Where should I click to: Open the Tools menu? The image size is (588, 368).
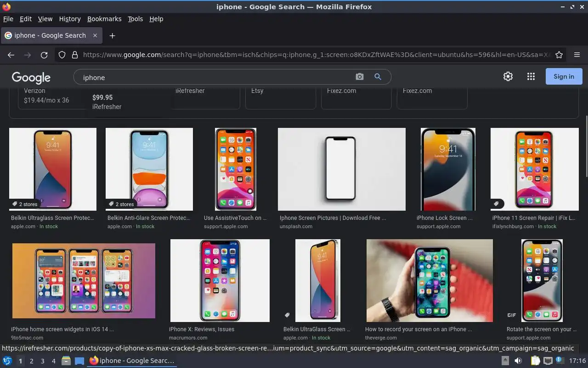click(135, 19)
